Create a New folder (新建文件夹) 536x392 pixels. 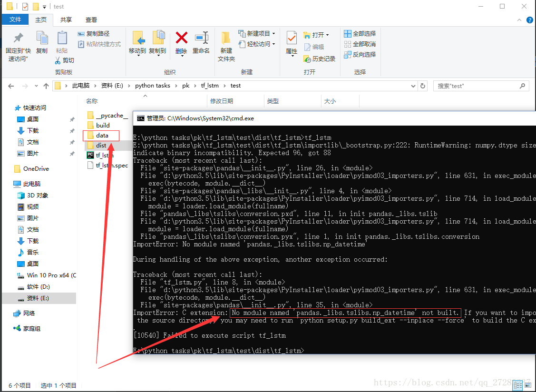pyautogui.click(x=226, y=47)
